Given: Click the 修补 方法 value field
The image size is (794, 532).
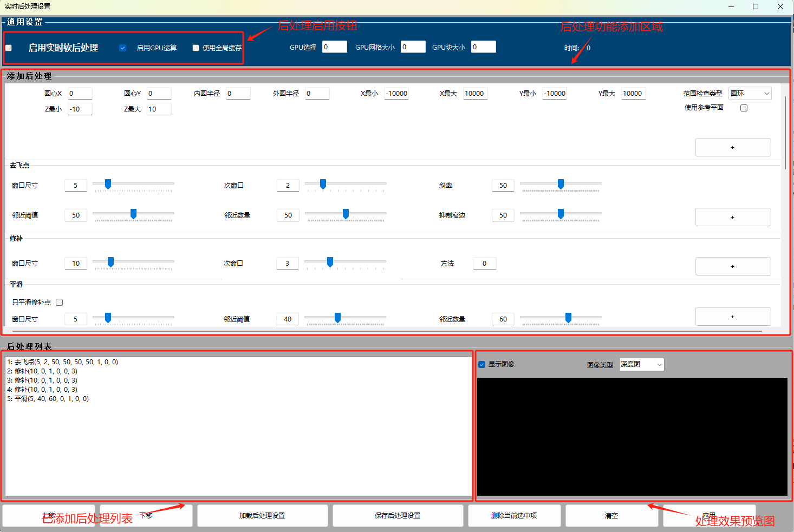Looking at the screenshot, I should tap(485, 264).
